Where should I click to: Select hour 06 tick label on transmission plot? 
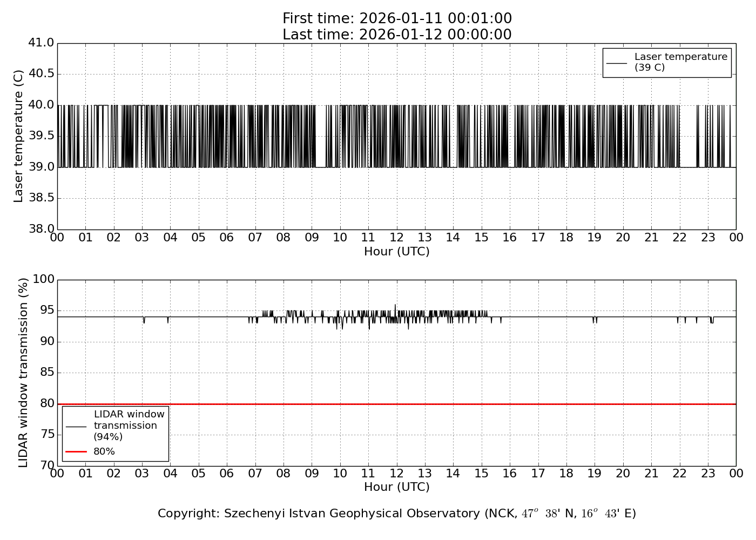pyautogui.click(x=227, y=474)
